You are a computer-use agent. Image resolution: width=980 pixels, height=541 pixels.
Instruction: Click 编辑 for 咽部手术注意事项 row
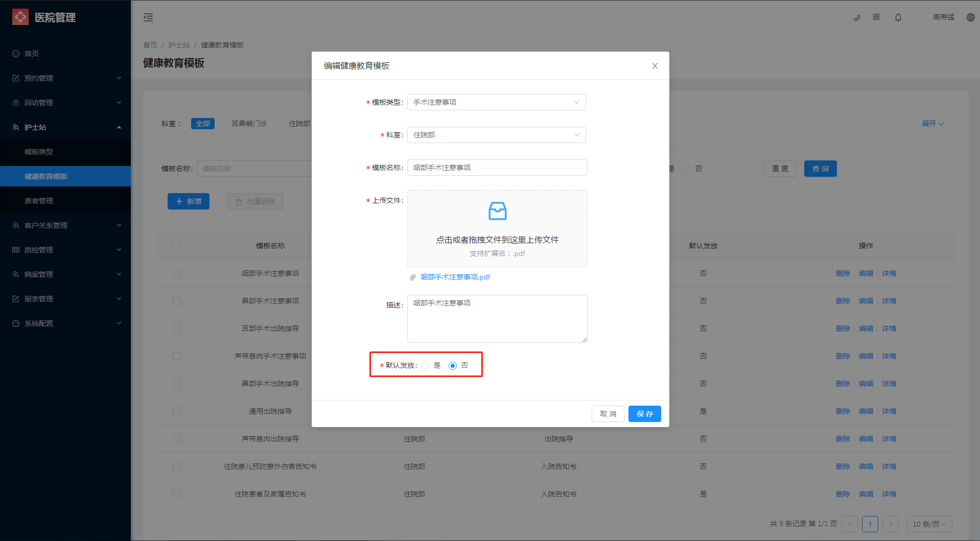[866, 273]
